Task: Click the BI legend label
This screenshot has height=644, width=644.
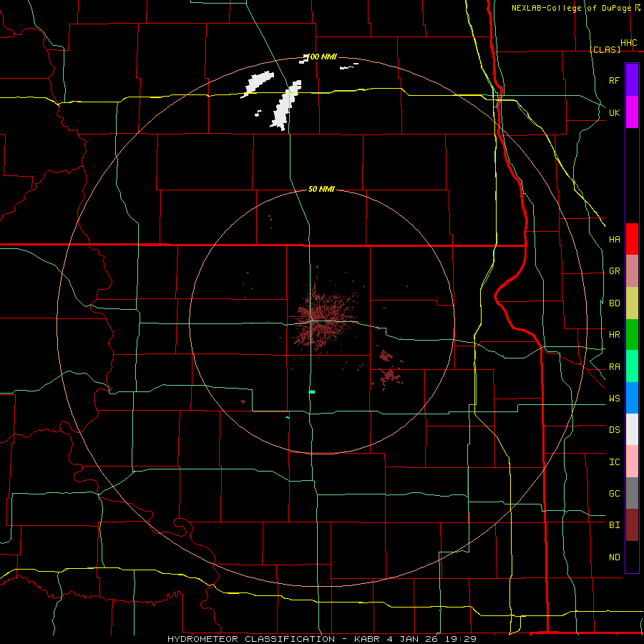Action: pos(614,525)
